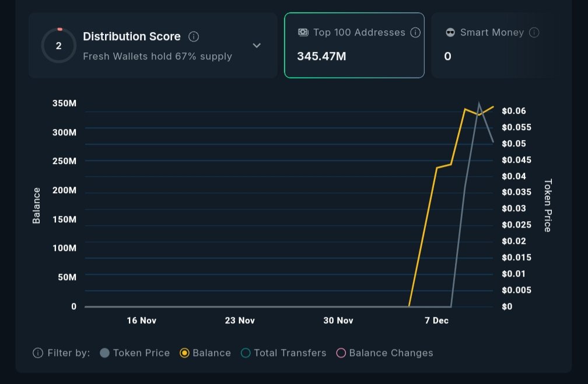Image resolution: width=588 pixels, height=384 pixels.
Task: Click the Smart Money glasses icon
Action: coord(450,33)
